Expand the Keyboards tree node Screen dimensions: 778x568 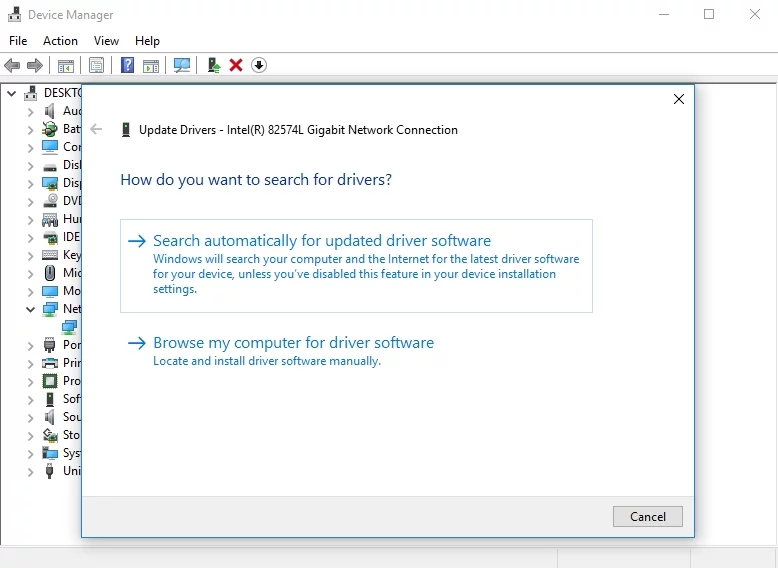click(30, 255)
